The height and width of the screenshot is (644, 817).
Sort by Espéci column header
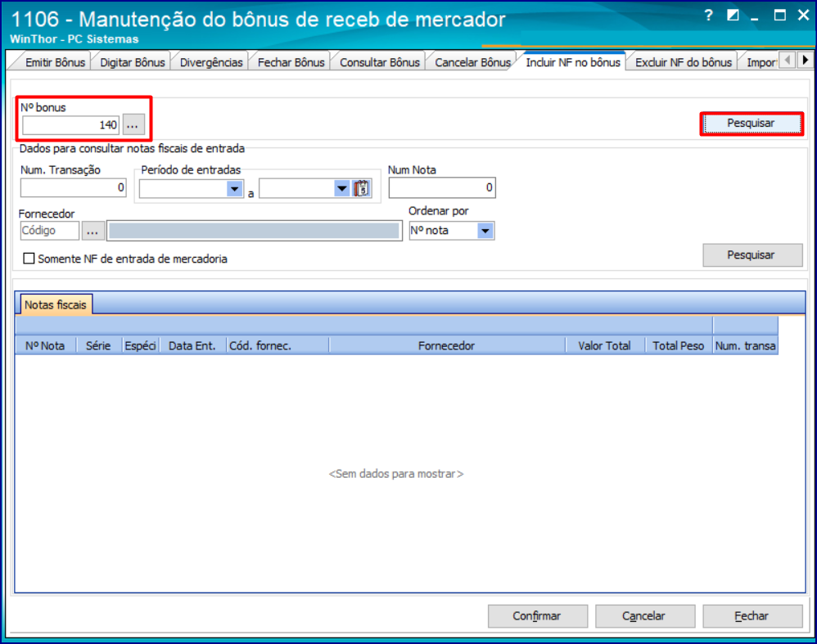pyautogui.click(x=140, y=346)
